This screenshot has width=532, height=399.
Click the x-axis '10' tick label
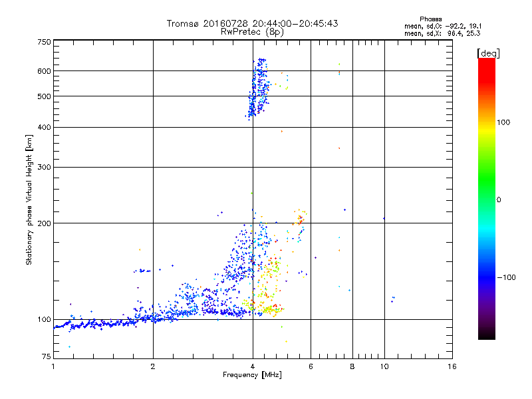[384, 366]
